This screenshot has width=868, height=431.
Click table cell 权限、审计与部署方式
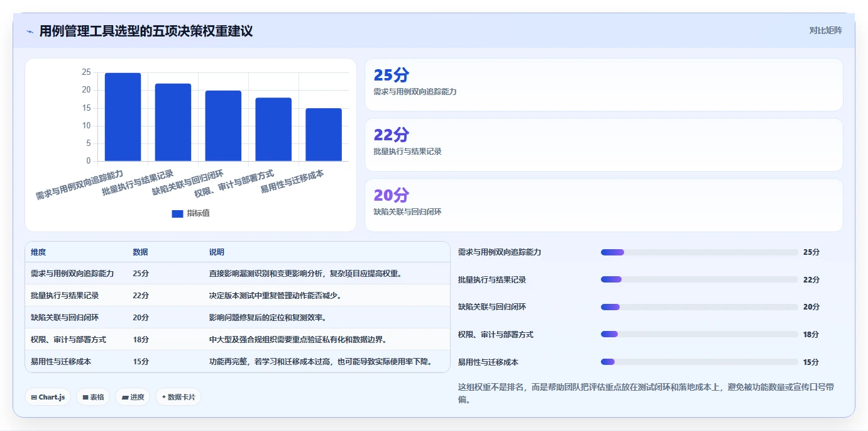pyautogui.click(x=69, y=340)
